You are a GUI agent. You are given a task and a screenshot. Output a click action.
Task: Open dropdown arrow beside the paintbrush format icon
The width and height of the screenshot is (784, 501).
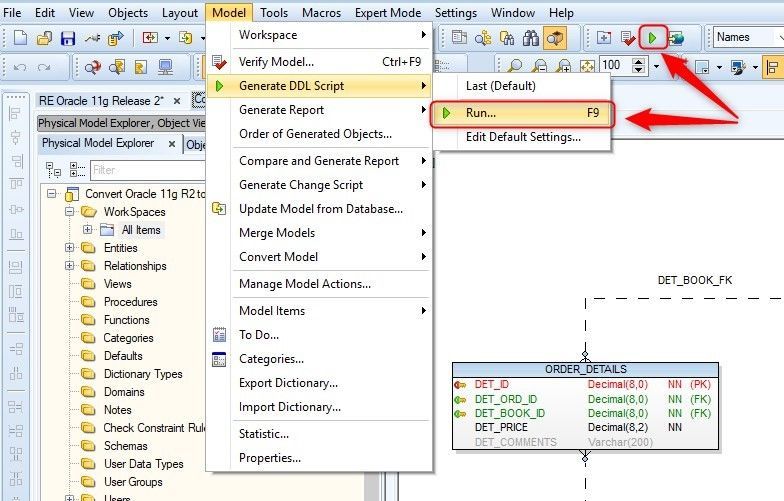coord(755,67)
